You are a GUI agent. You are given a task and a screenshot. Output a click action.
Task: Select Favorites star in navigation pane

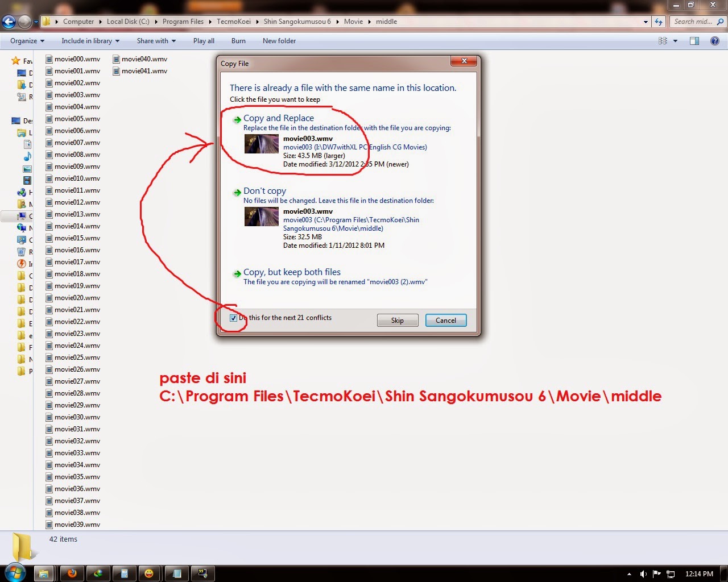16,60
